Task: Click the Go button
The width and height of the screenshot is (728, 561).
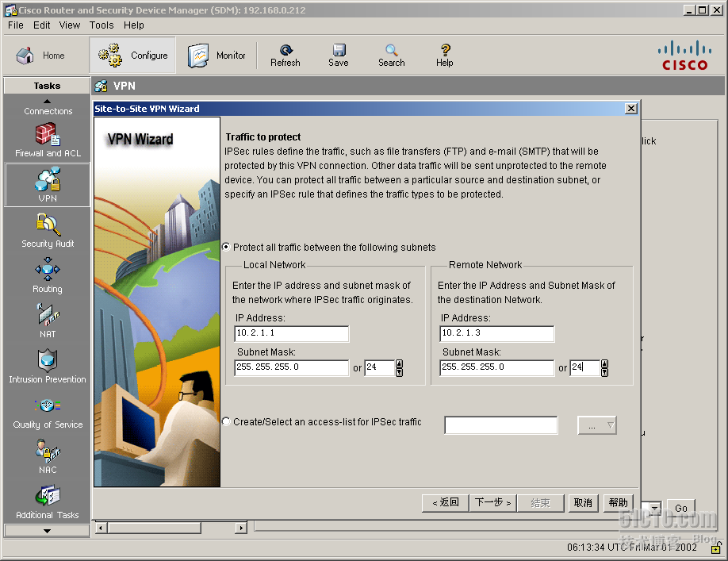Action: pos(681,508)
